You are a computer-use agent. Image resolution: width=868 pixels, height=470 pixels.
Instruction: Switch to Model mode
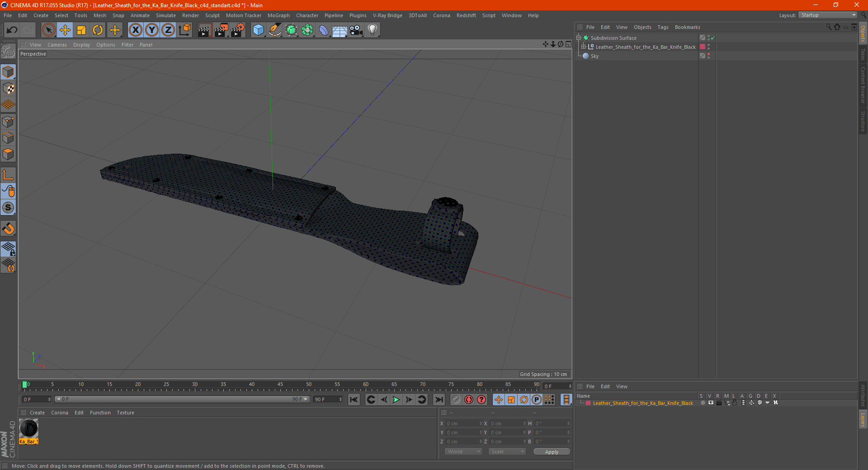(x=8, y=72)
